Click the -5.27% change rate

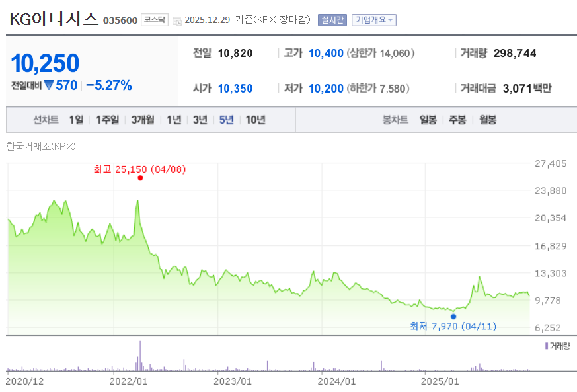click(109, 85)
